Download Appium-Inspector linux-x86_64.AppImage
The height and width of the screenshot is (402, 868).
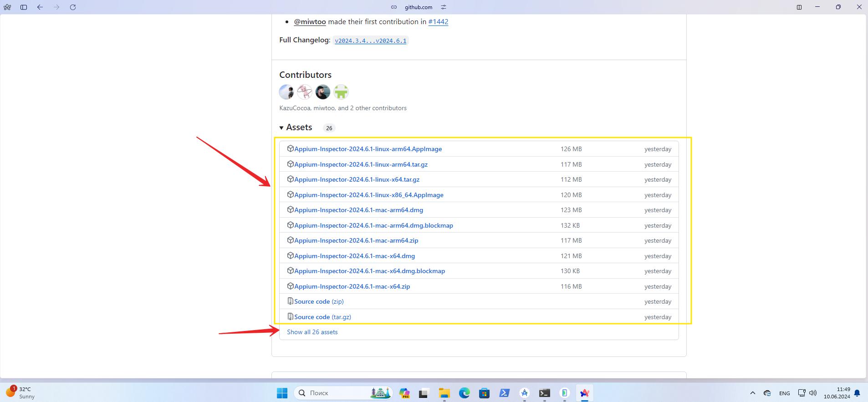[368, 195]
